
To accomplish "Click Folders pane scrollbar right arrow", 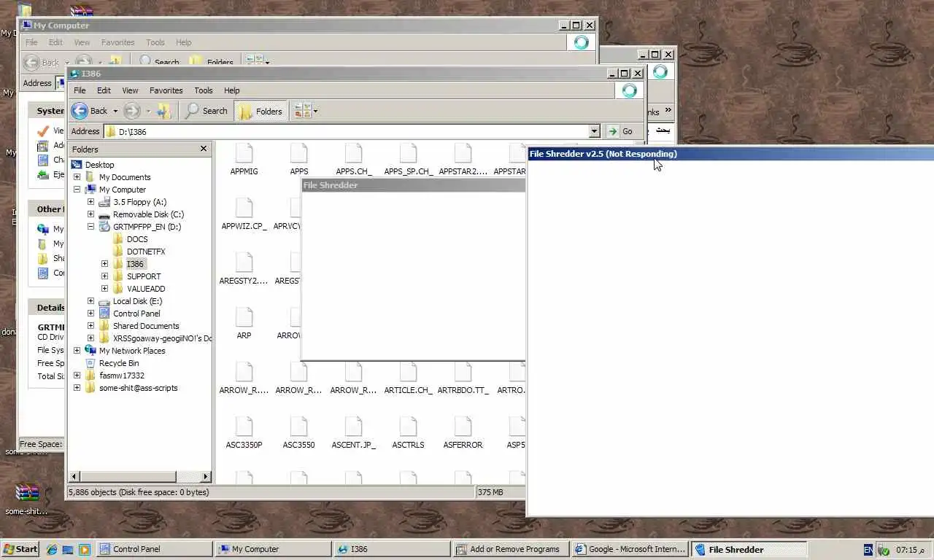I will [206, 477].
